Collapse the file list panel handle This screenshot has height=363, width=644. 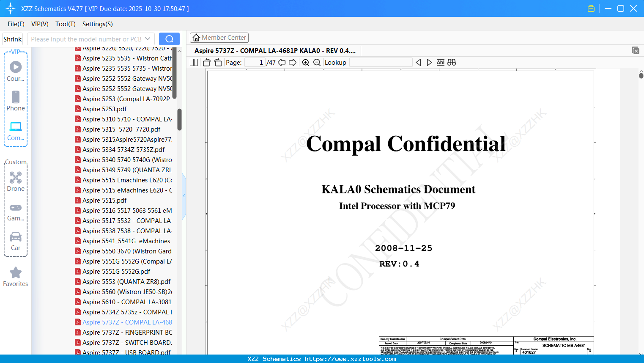click(x=184, y=195)
